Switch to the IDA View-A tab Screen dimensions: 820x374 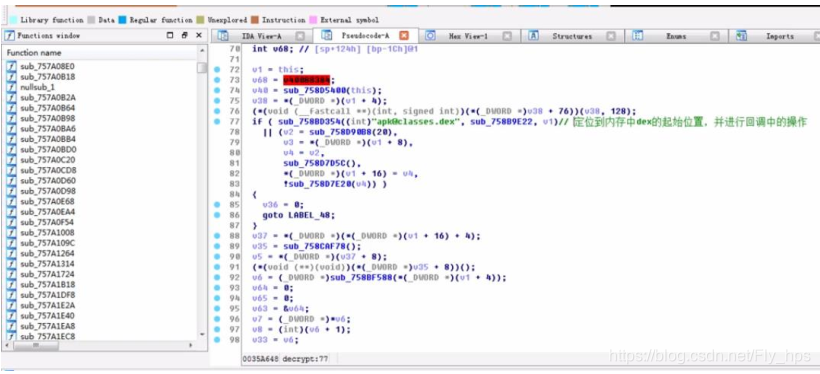click(x=261, y=36)
